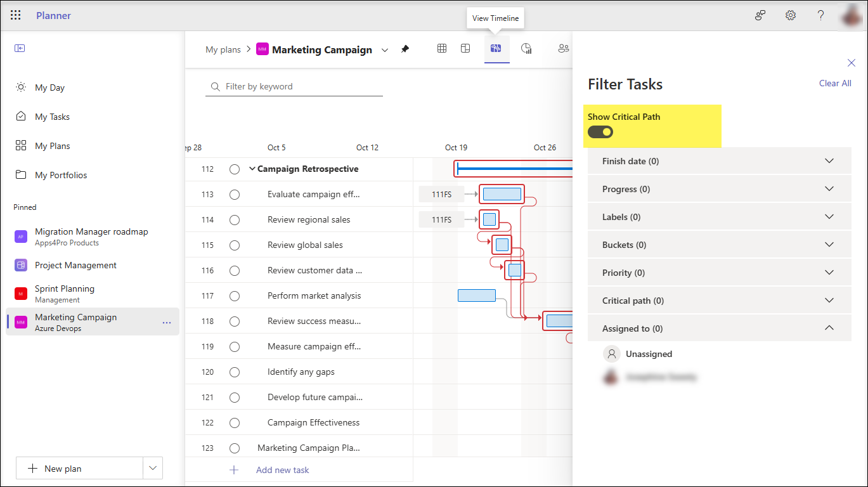Image resolution: width=868 pixels, height=487 pixels.
Task: Open the Charts view icon
Action: point(526,48)
